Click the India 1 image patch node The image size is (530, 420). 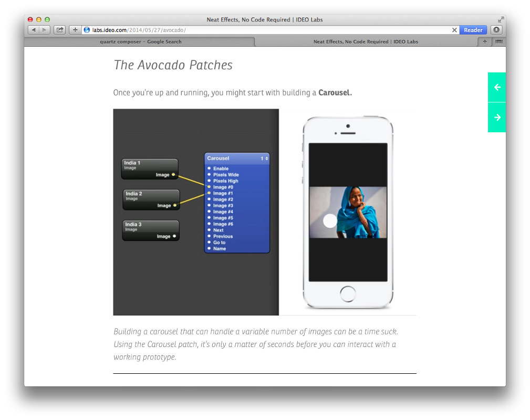pyautogui.click(x=150, y=169)
